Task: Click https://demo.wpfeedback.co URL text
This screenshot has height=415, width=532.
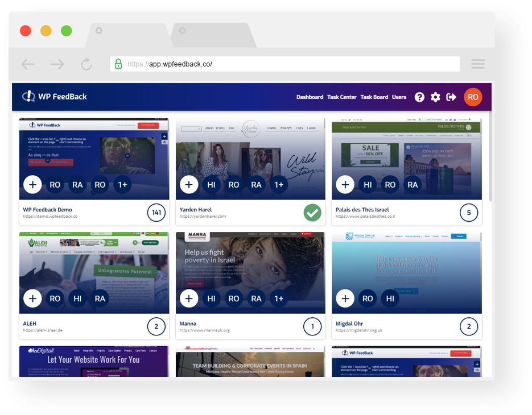Action: point(50,217)
